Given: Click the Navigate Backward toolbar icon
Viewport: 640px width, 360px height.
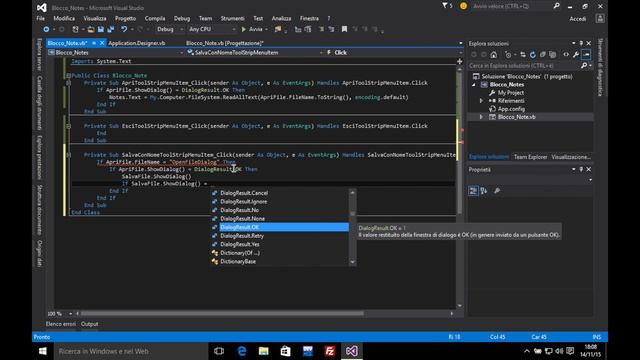Looking at the screenshot, I should click(46, 29).
